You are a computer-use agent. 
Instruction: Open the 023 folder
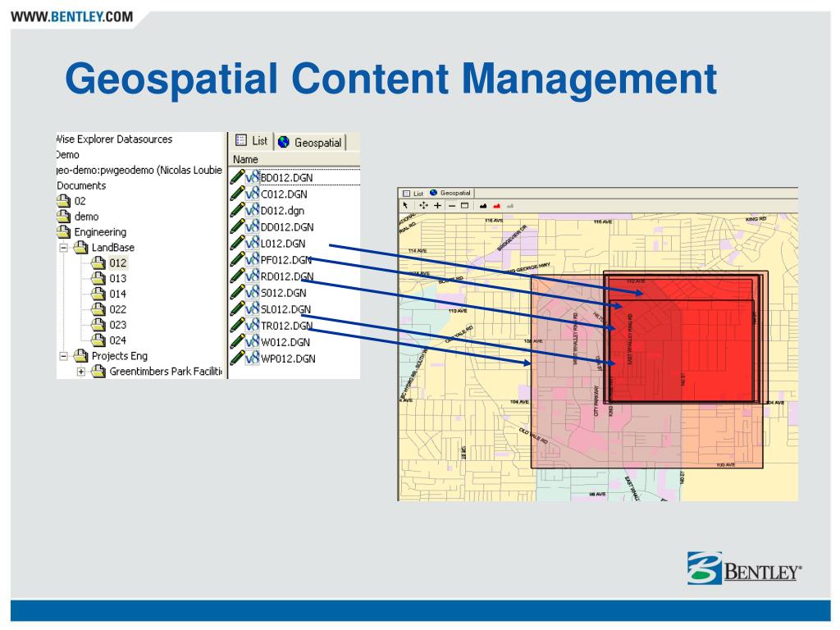[118, 325]
